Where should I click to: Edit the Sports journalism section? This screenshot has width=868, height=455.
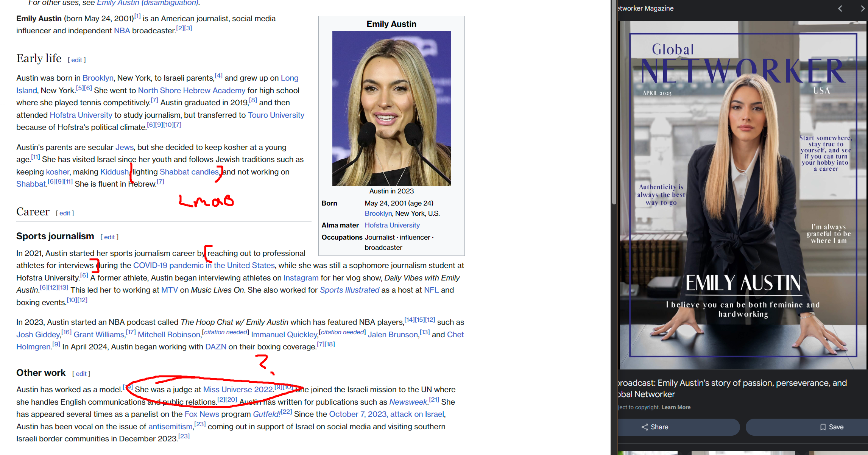109,237
